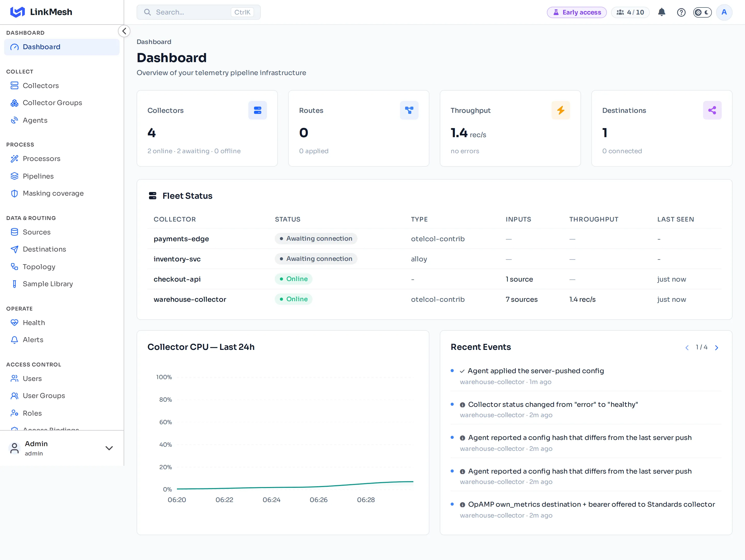Click the Topology sidebar icon

[x=14, y=267]
